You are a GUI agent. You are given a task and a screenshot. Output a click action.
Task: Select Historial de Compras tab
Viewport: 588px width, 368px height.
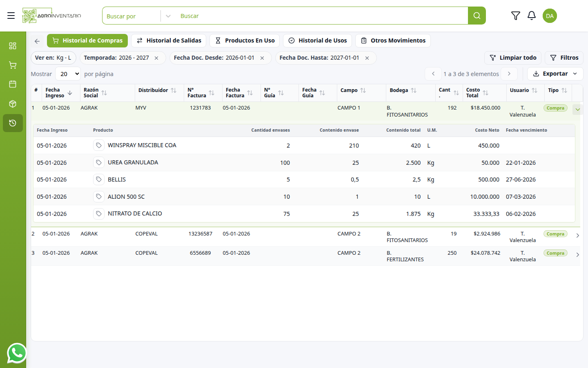pyautogui.click(x=87, y=40)
